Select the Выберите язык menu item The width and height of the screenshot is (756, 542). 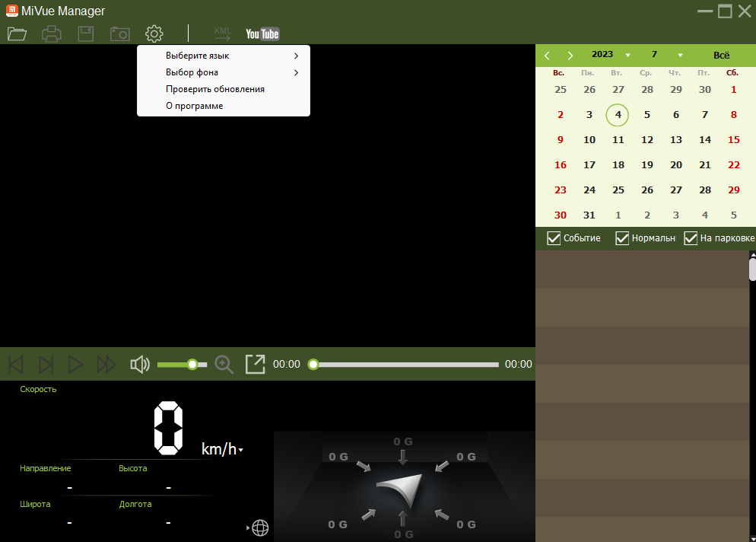[224, 56]
